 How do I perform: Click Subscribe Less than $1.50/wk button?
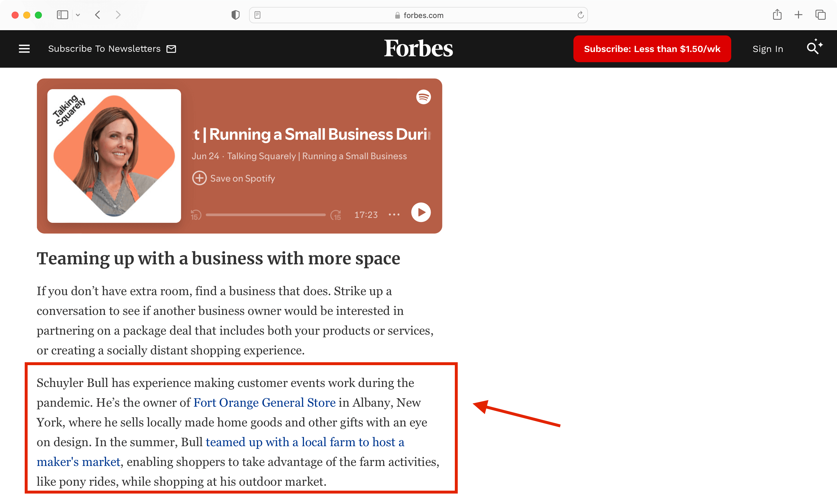click(652, 49)
